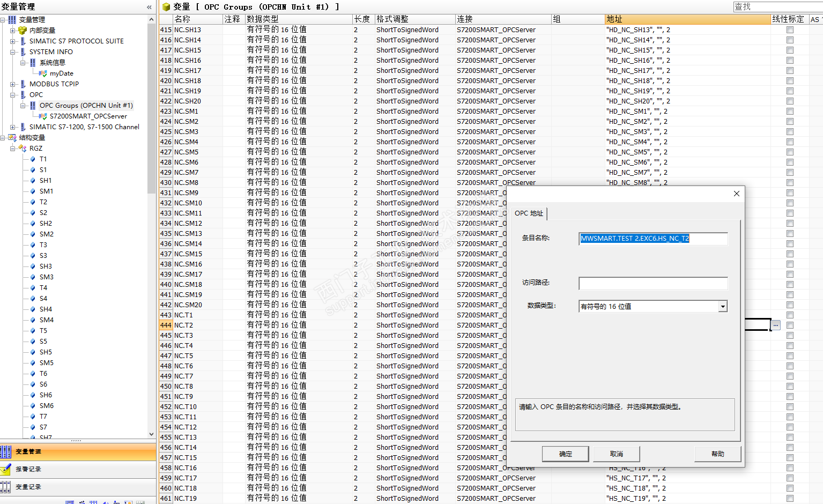Click the 格式调整 column header

415,19
